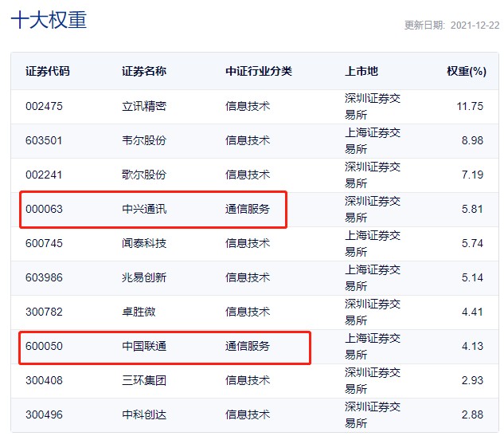Screen dimensions: 504x436
Task: Select security code 300782
Action: click(44, 312)
